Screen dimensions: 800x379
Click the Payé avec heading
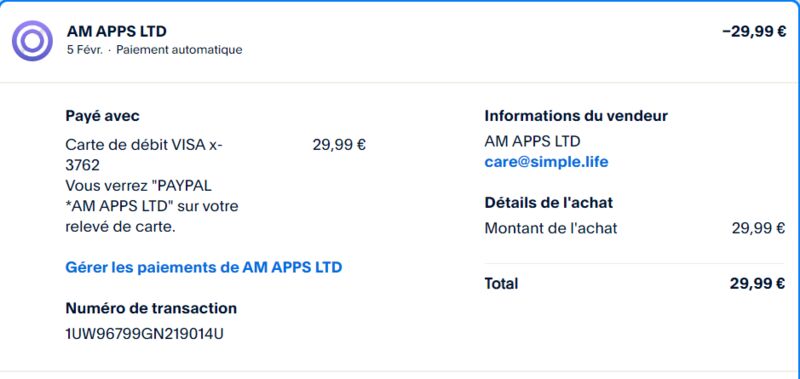click(103, 116)
